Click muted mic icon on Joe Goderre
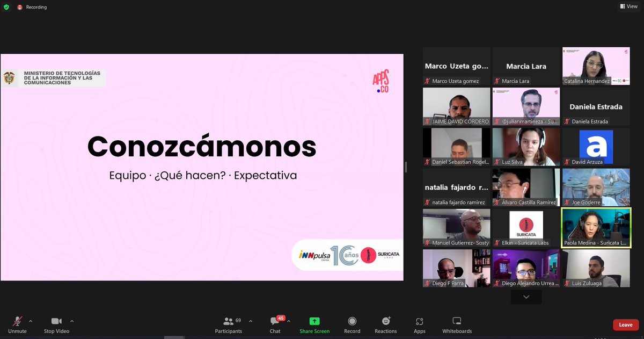Screen dimensions: 644x339 click(x=567, y=203)
